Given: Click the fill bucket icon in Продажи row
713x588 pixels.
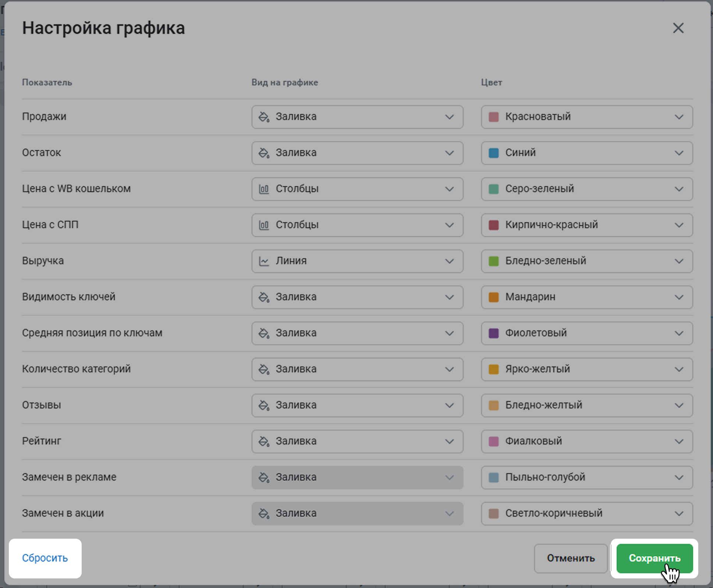Looking at the screenshot, I should (x=264, y=117).
